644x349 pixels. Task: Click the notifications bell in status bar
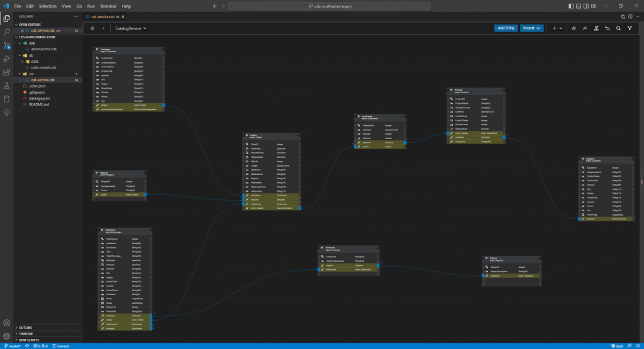(x=638, y=346)
